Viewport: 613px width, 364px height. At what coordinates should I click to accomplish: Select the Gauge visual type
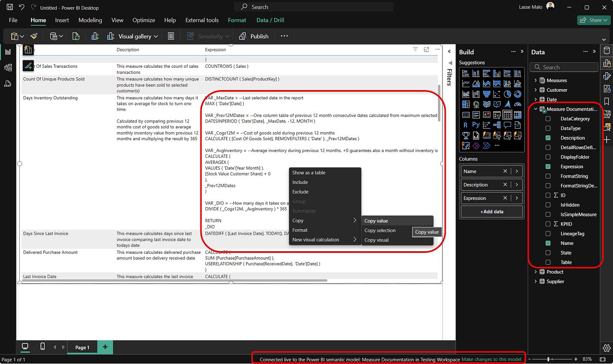pyautogui.click(x=517, y=104)
